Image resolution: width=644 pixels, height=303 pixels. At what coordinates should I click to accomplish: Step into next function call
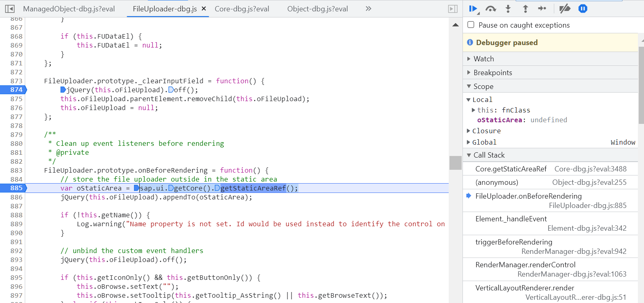point(508,9)
